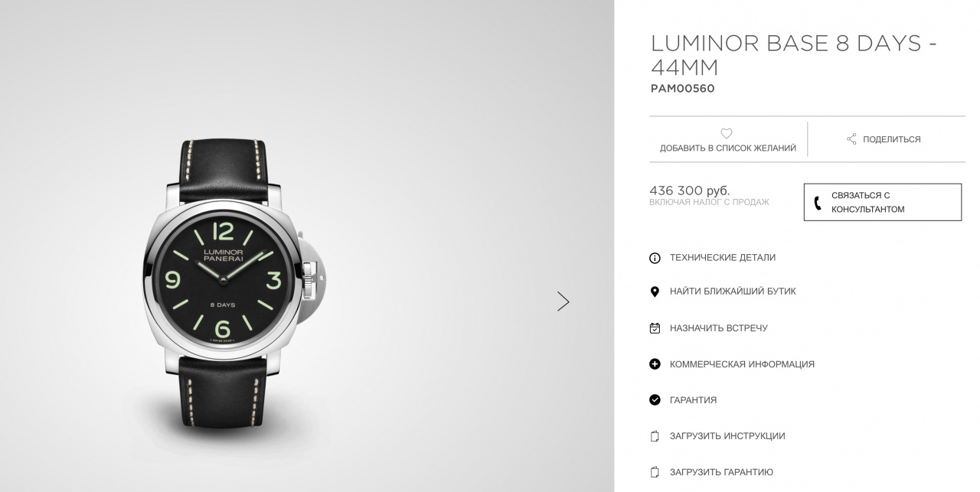
Task: Open Найти ближайший бутик link
Action: [733, 292]
